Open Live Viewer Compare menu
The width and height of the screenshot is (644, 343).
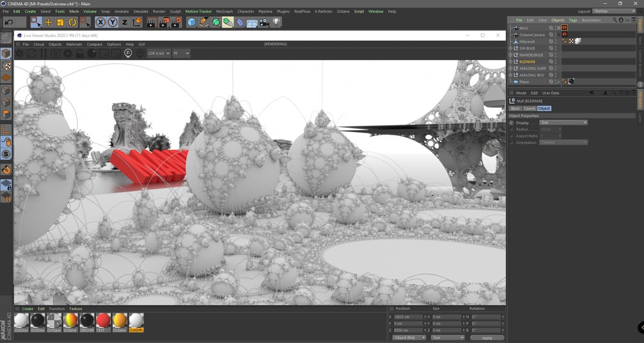[94, 44]
